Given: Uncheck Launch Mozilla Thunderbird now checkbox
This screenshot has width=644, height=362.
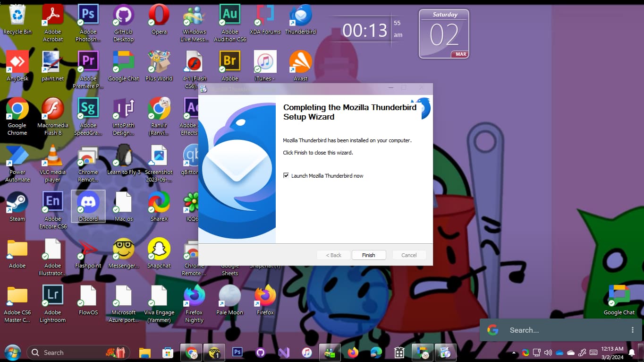Looking at the screenshot, I should (x=286, y=176).
